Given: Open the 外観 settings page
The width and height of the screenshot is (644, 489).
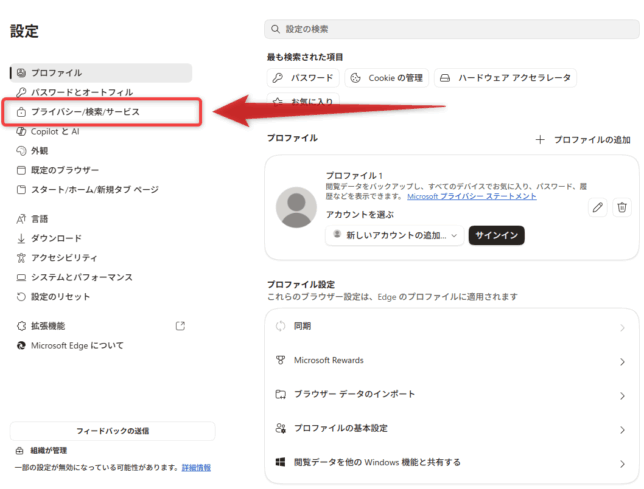Looking at the screenshot, I should 101,151.
